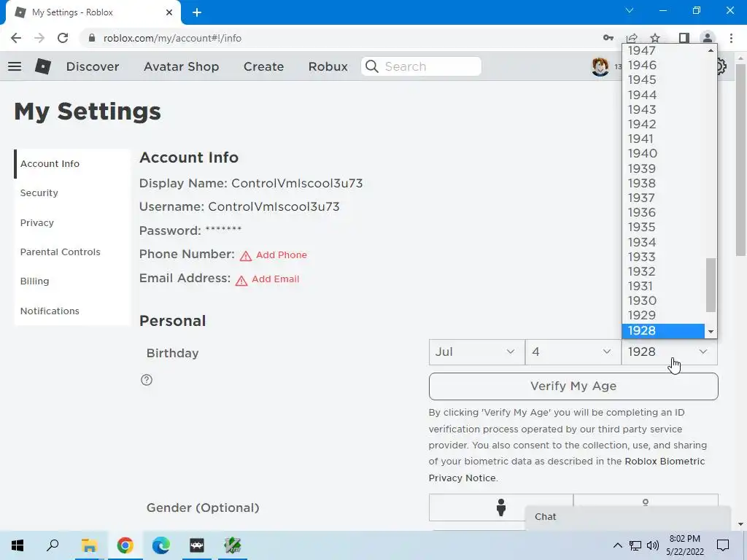The height and width of the screenshot is (560, 747).
Task: Collapse the year dropdown showing 1928
Action: click(670, 352)
